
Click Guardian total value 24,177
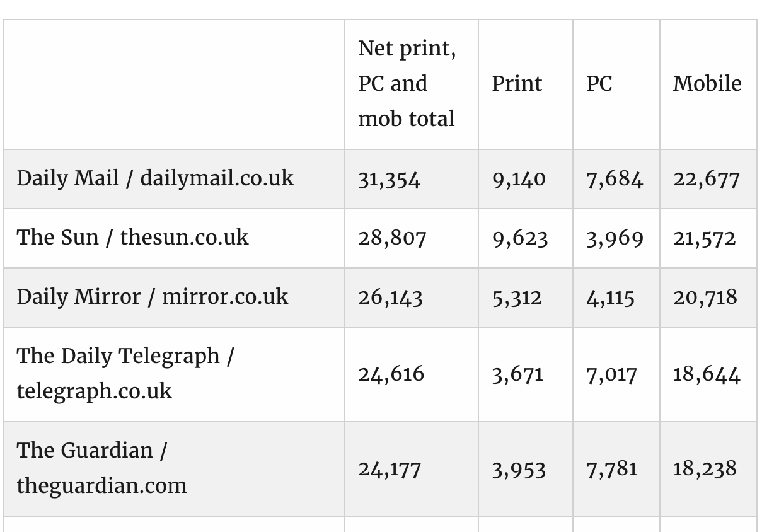389,470
